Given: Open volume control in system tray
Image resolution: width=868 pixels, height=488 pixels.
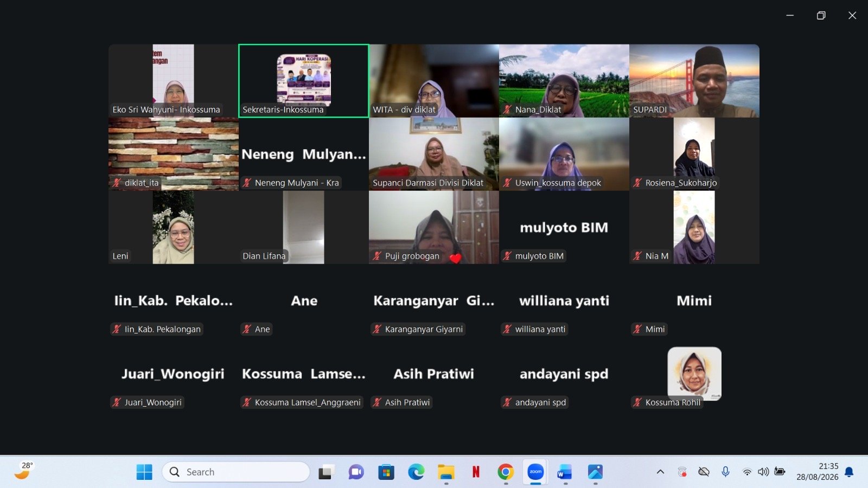Looking at the screenshot, I should coord(763,472).
